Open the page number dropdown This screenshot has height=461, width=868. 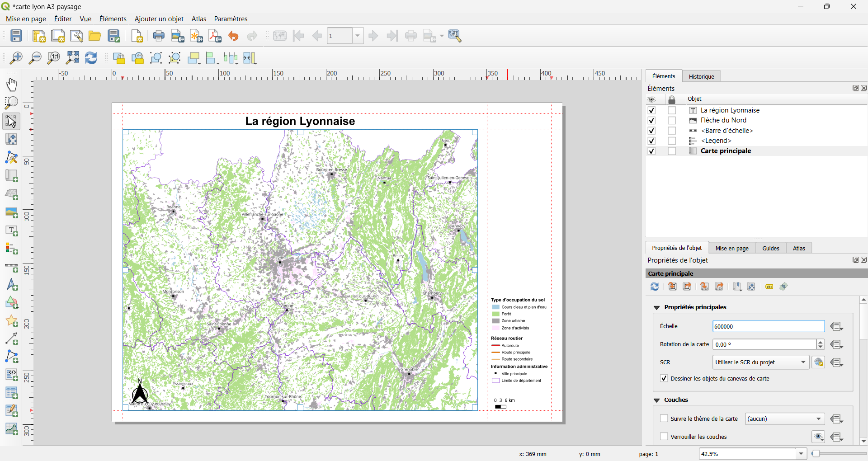point(358,36)
